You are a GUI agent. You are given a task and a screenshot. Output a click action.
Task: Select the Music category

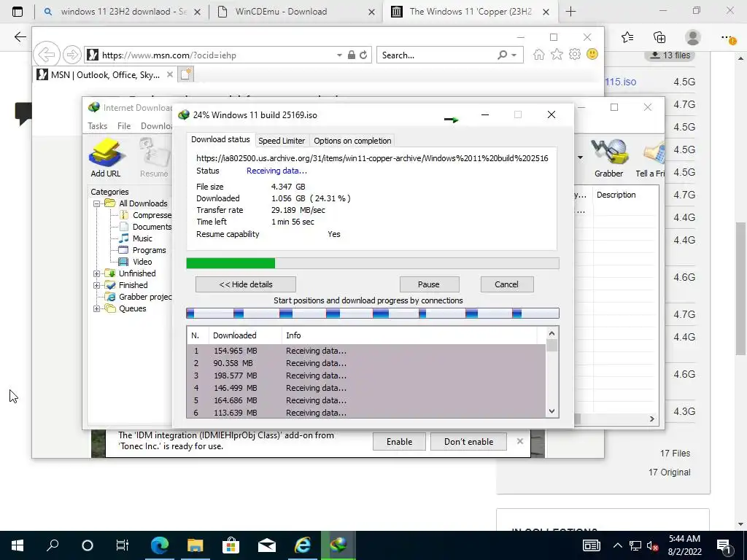pos(136,238)
